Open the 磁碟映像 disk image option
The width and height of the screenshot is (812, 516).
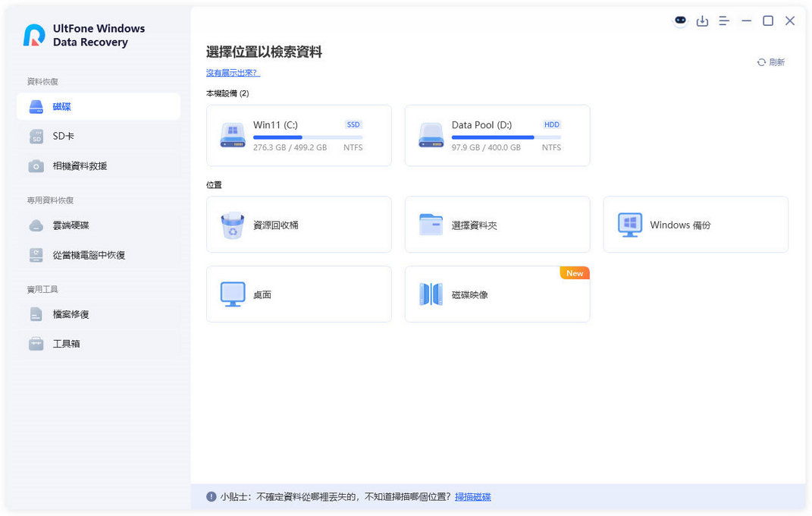coord(497,294)
